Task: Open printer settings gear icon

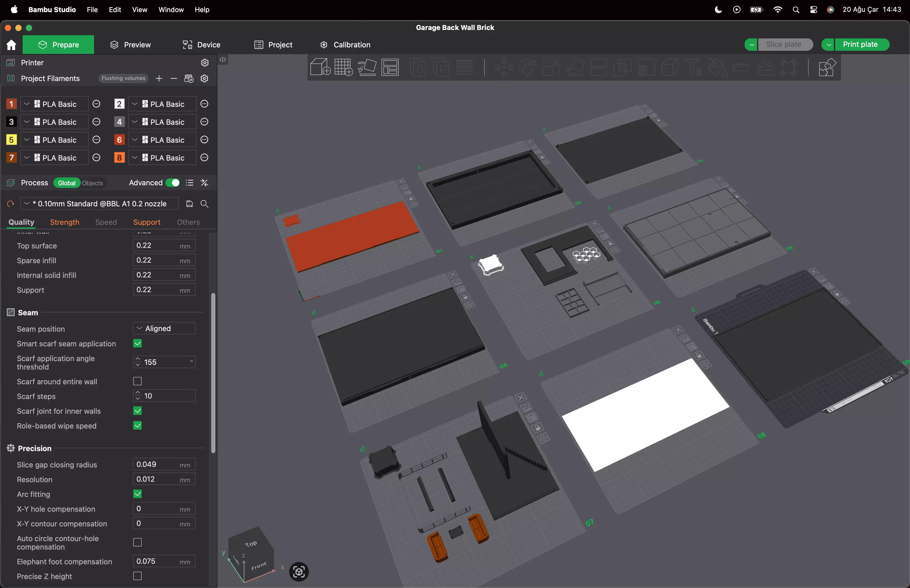Action: (205, 63)
